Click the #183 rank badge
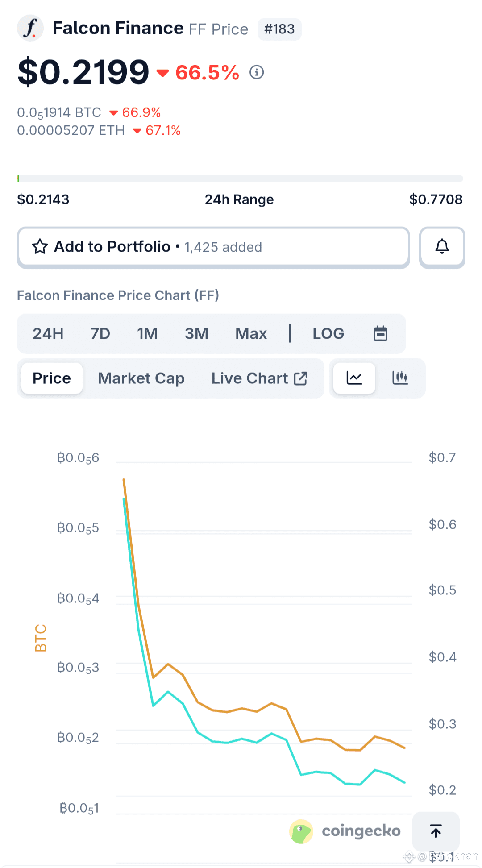This screenshot has height=868, width=482. [x=279, y=29]
